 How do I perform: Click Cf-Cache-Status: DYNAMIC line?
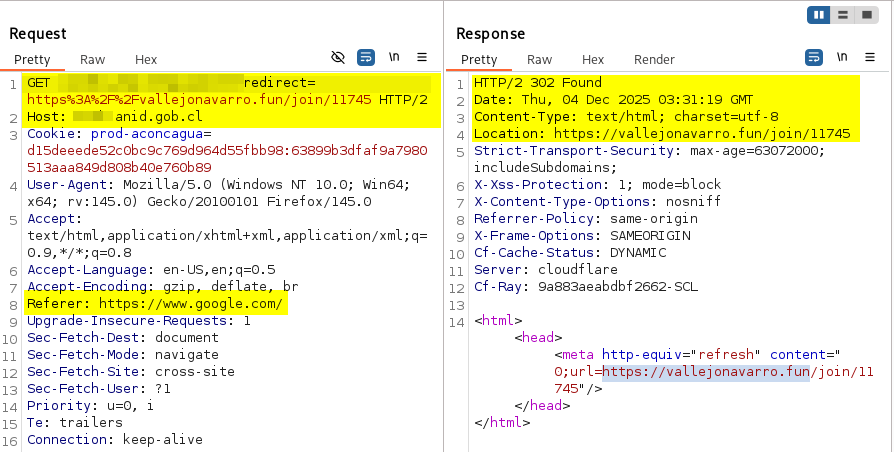(x=570, y=253)
